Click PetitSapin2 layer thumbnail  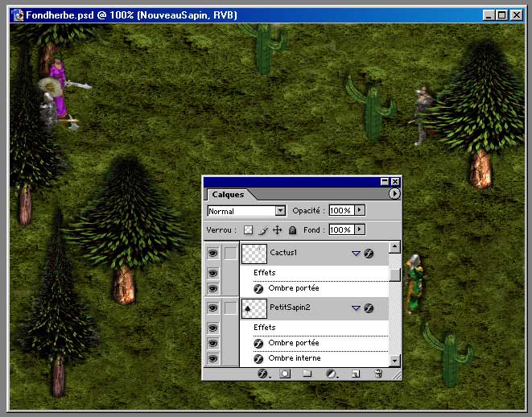254,308
